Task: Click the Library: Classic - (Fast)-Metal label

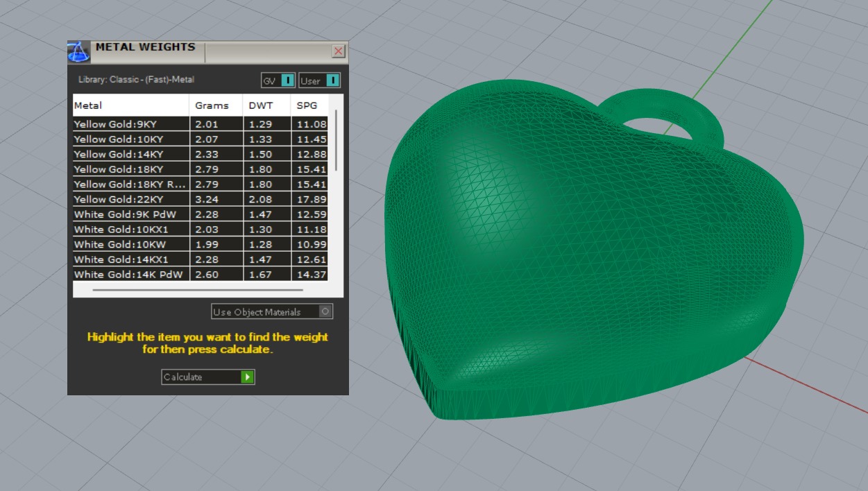Action: click(136, 80)
